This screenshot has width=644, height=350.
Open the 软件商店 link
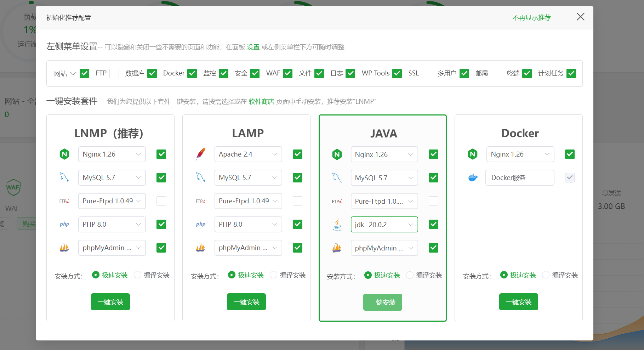[261, 102]
